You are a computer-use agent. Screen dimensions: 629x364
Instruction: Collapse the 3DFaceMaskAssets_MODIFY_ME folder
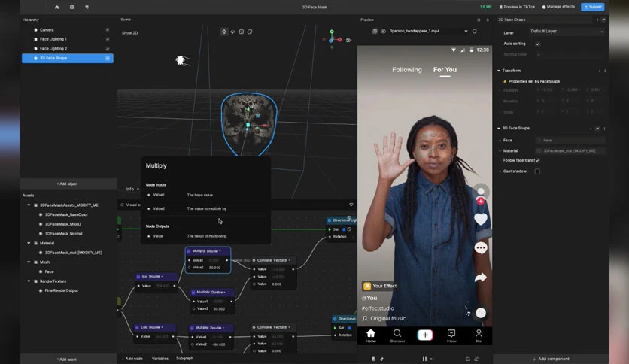(29, 205)
